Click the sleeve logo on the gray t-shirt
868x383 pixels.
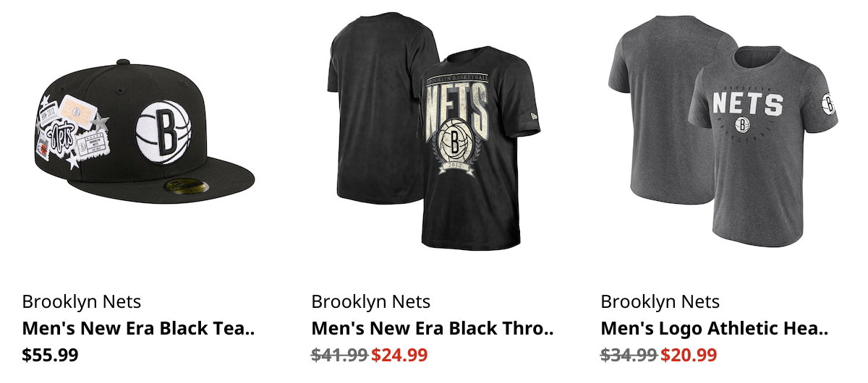pyautogui.click(x=829, y=105)
